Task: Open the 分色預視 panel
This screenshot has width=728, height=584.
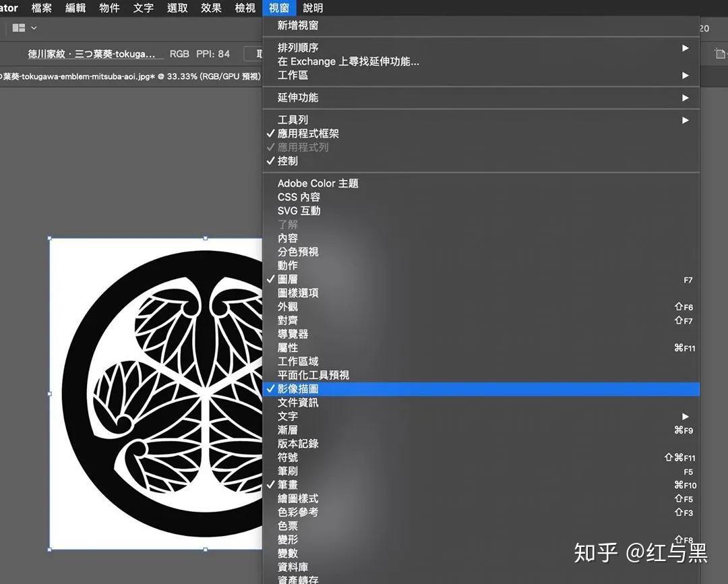Action: 481,252
